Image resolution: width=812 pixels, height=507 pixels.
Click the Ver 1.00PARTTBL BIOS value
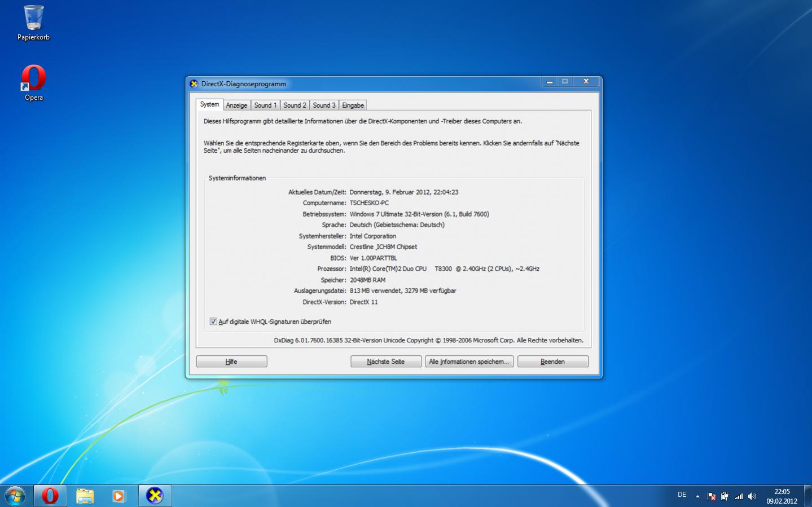point(373,258)
